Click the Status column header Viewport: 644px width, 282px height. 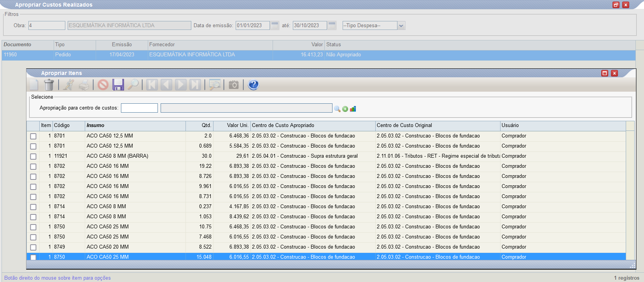click(480, 45)
